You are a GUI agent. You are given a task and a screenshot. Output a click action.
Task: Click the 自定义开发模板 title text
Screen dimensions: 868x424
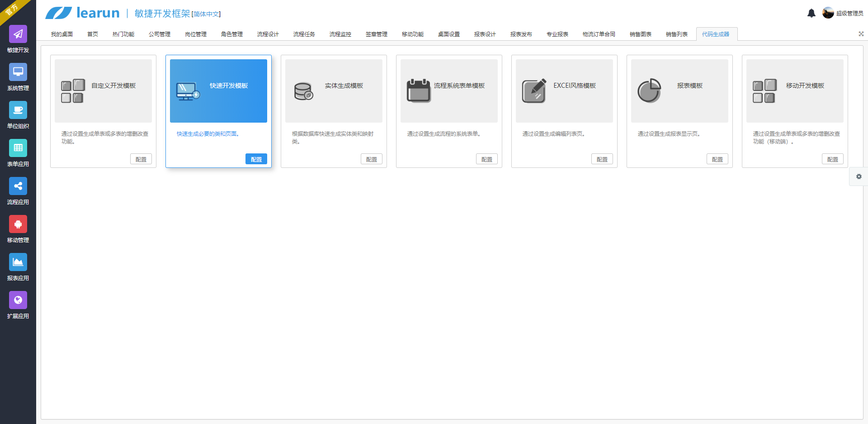[x=113, y=86]
